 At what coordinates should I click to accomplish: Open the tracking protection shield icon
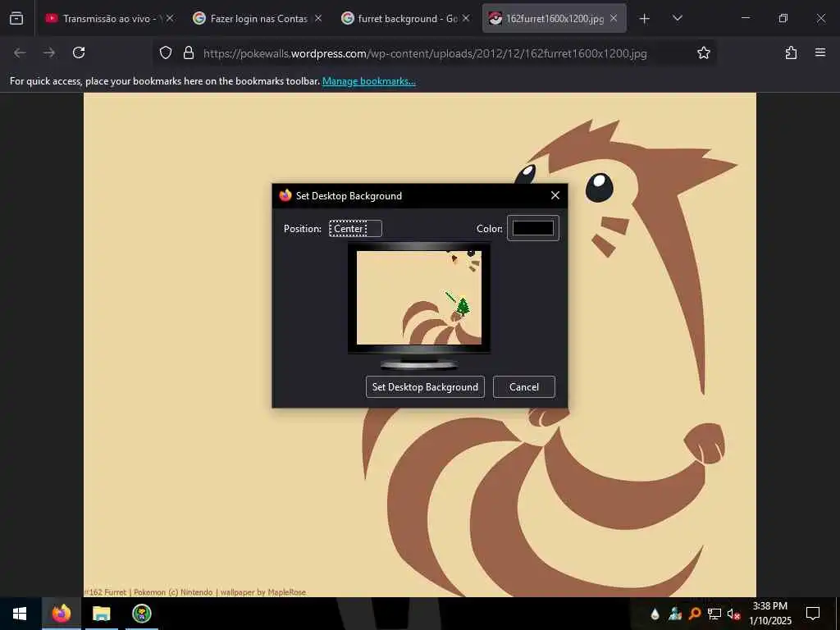[x=166, y=52]
